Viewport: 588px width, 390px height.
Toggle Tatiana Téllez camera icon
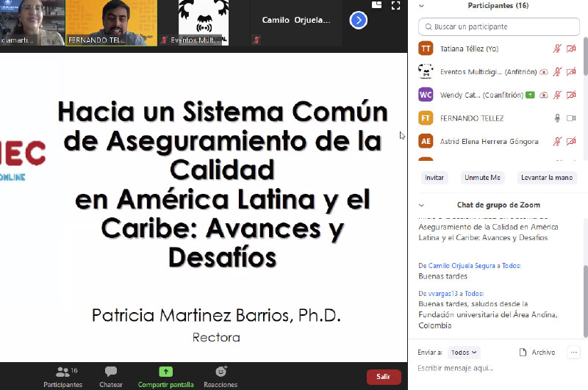pos(571,49)
